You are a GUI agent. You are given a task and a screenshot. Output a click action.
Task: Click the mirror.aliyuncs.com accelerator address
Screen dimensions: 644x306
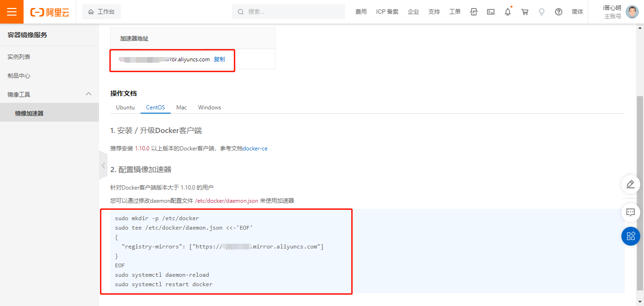tap(165, 59)
